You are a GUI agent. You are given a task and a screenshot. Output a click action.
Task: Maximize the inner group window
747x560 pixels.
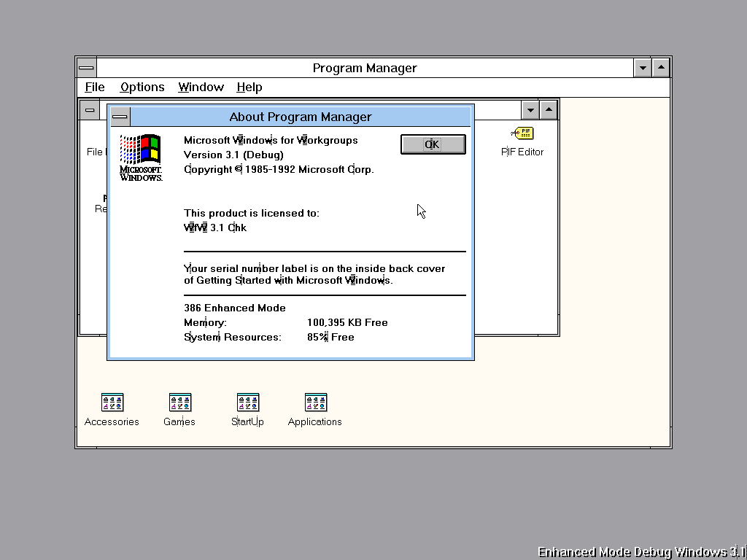click(x=549, y=110)
